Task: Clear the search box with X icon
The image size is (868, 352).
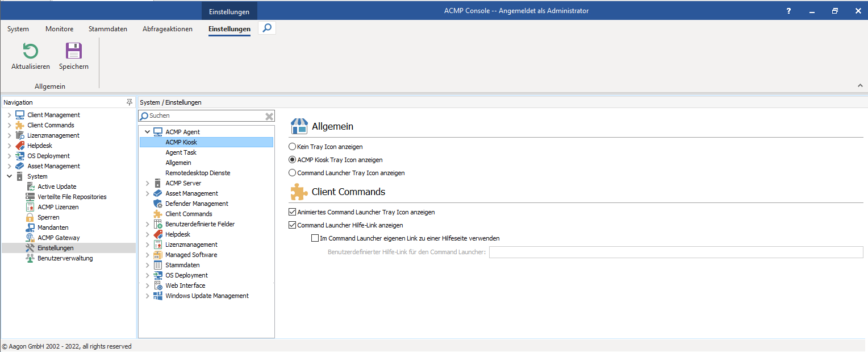Action: [x=269, y=116]
